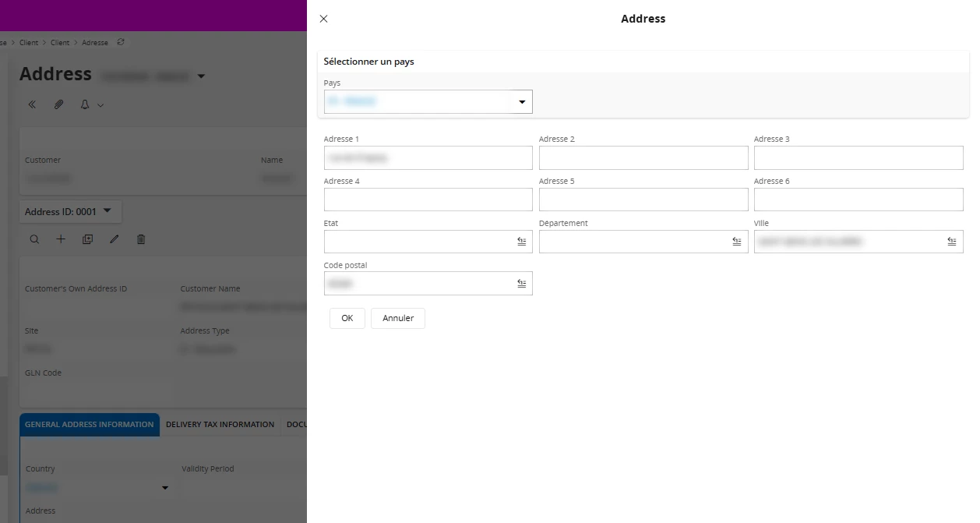Screen dimensions: 980x523
Task: Click the Département input field
Action: pos(643,242)
